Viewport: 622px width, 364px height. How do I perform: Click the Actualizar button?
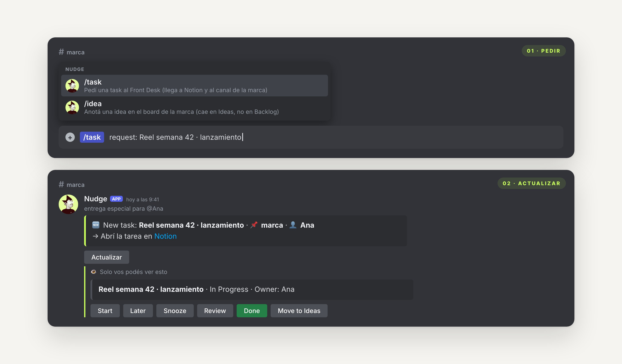106,257
